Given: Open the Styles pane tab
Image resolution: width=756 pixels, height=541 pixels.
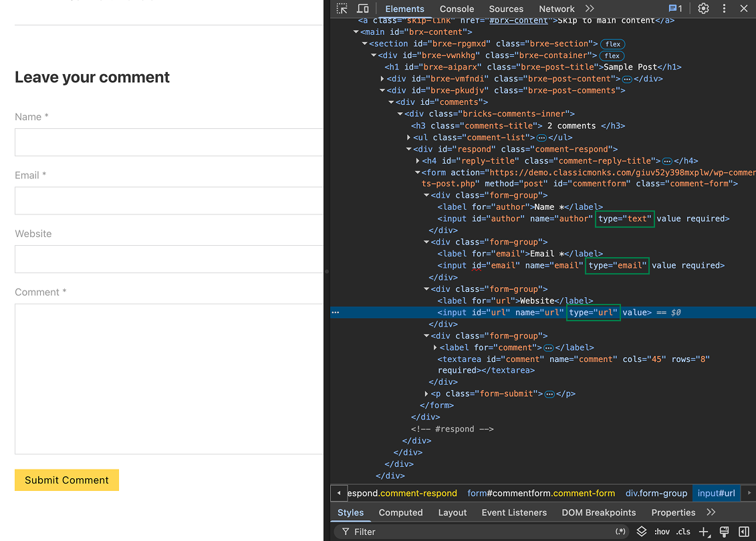Looking at the screenshot, I should pos(350,512).
